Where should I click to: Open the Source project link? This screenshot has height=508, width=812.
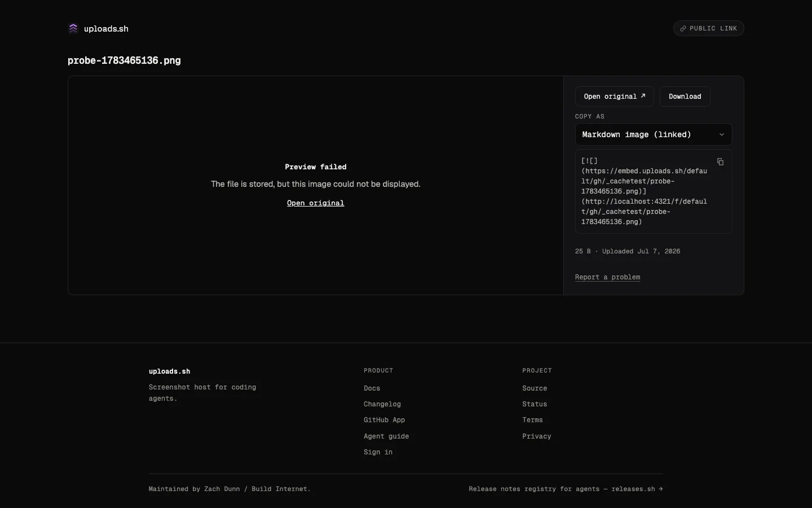pyautogui.click(x=535, y=388)
